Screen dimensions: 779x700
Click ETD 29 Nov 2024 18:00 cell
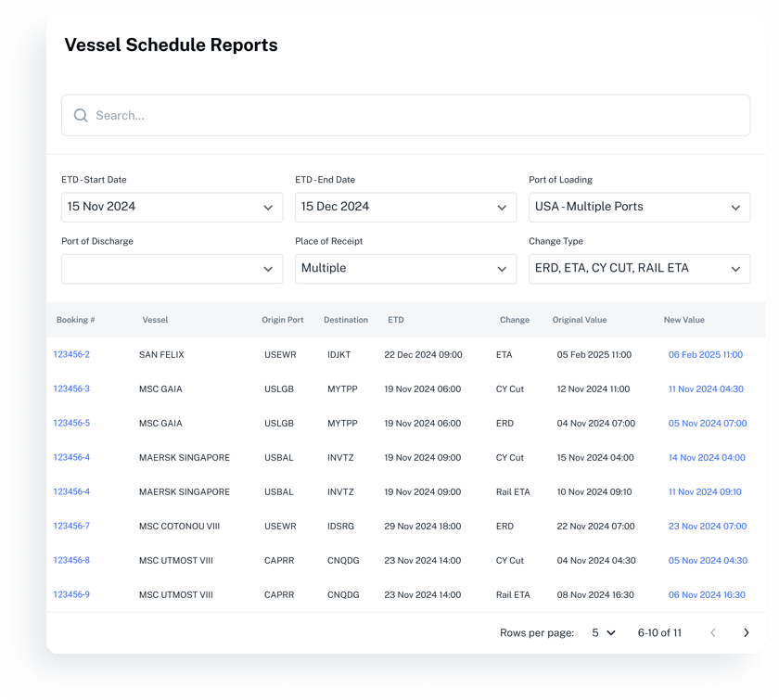pos(423,526)
